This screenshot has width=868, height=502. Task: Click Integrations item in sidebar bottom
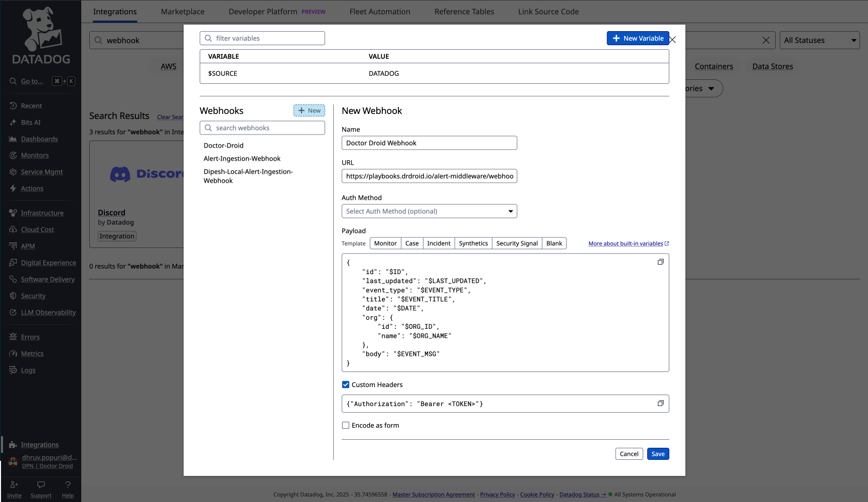coord(40,445)
